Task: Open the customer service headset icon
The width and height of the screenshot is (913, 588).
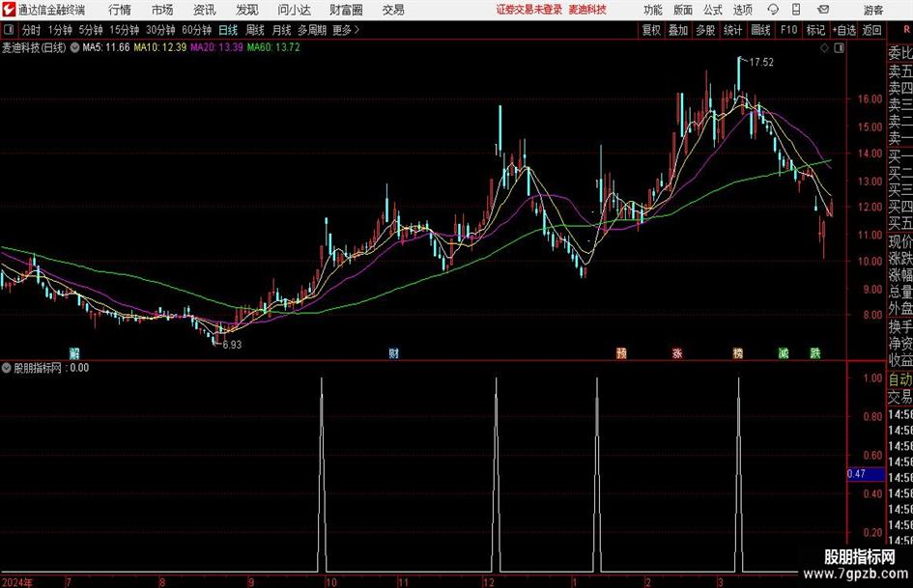Action: [x=773, y=10]
